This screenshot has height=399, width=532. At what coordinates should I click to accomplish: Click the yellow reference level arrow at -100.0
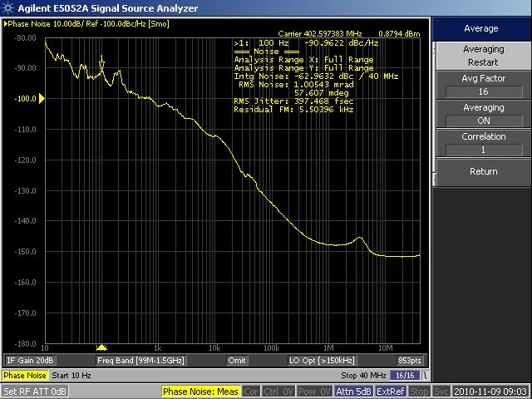tap(42, 99)
